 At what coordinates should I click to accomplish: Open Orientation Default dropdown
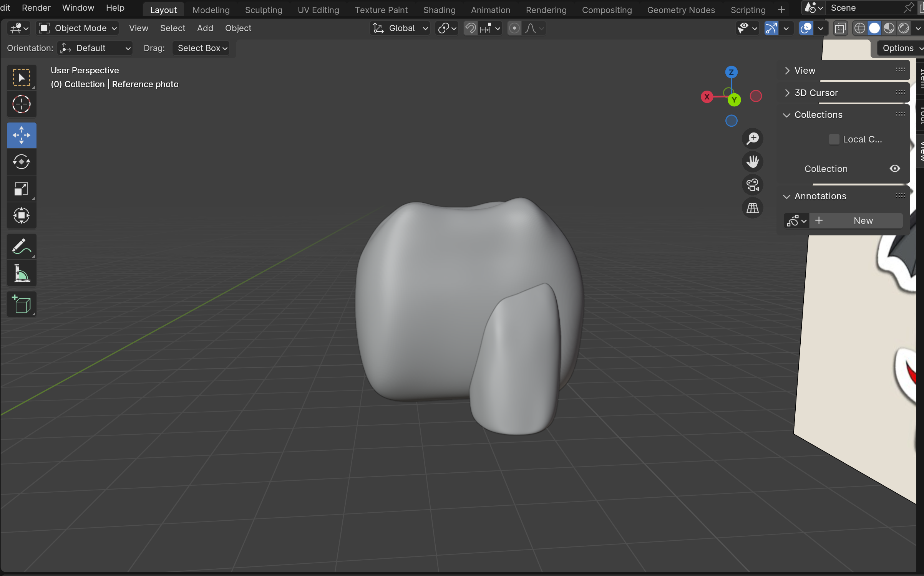click(95, 48)
